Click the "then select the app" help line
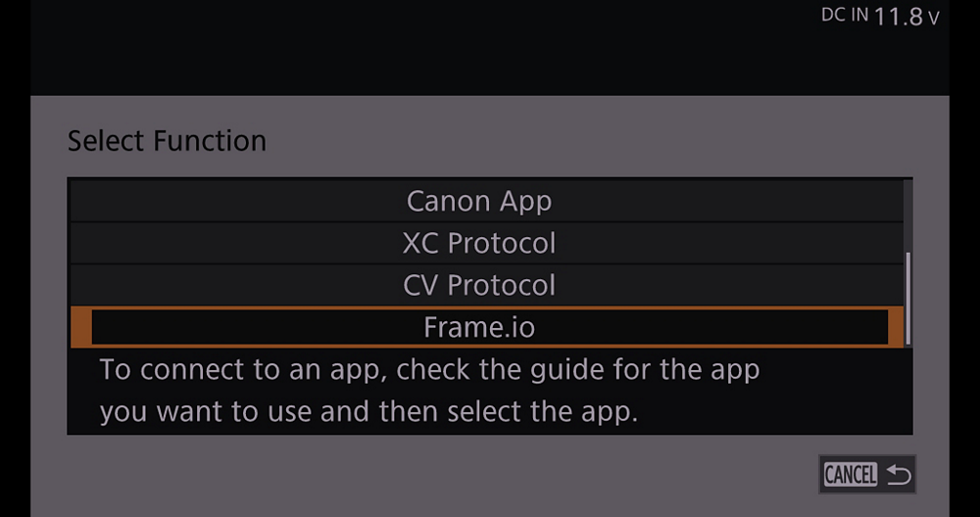This screenshot has width=980, height=517. point(368,412)
